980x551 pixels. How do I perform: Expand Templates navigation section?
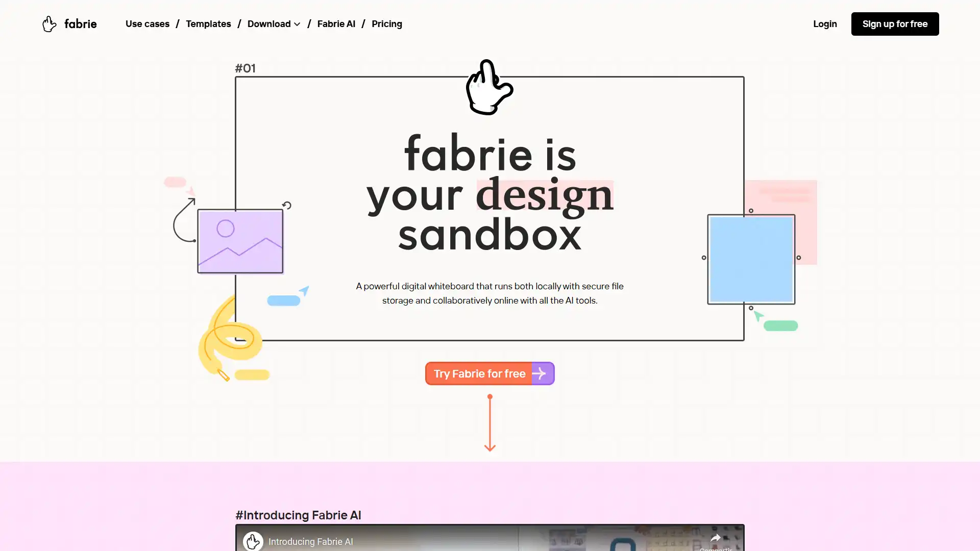[209, 23]
